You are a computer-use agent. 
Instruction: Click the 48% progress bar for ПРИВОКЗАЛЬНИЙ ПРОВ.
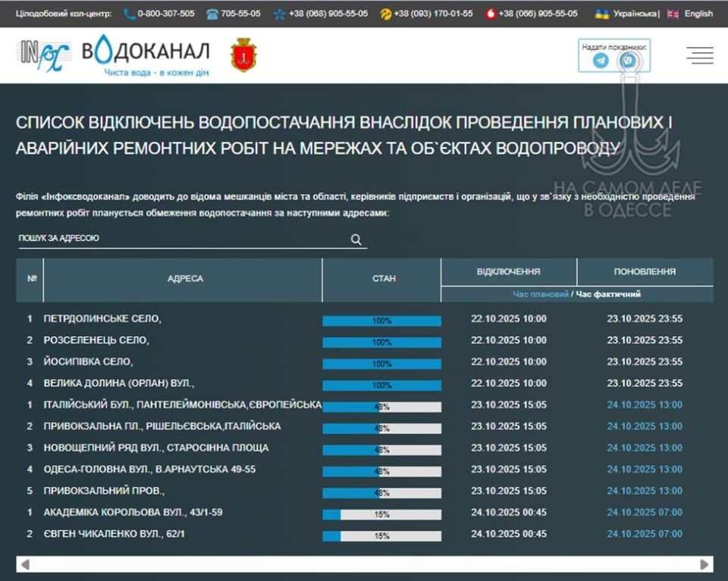tap(382, 491)
